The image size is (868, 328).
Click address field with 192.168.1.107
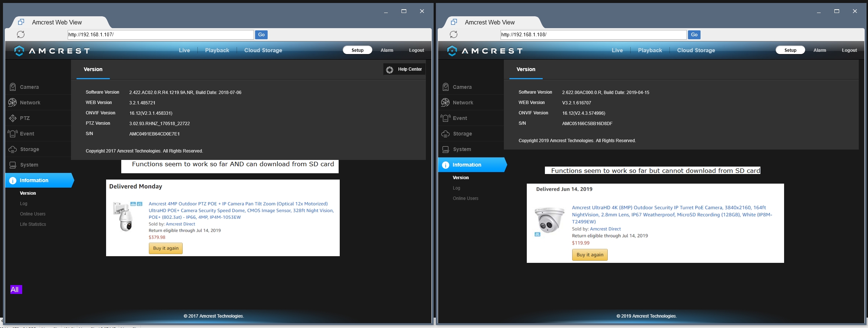pyautogui.click(x=160, y=34)
